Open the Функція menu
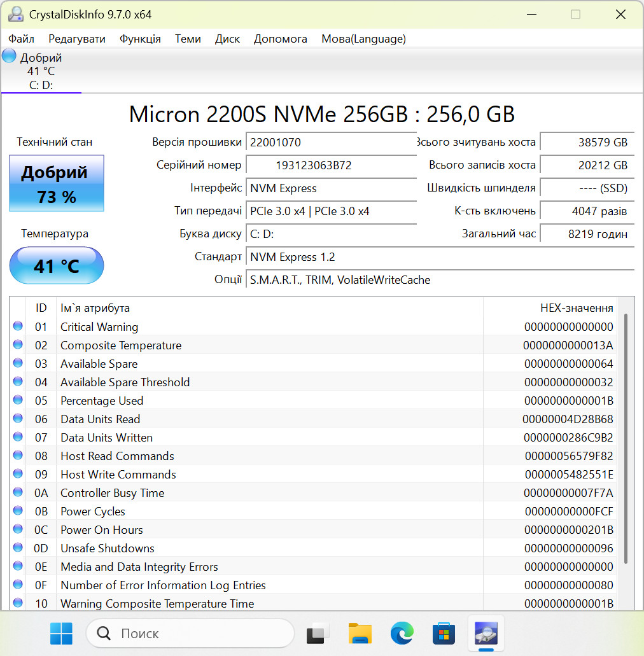This screenshot has height=656, width=644. point(140,39)
